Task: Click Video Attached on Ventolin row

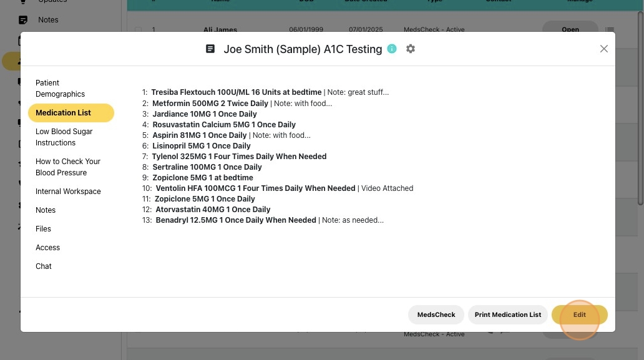Action: (387, 188)
